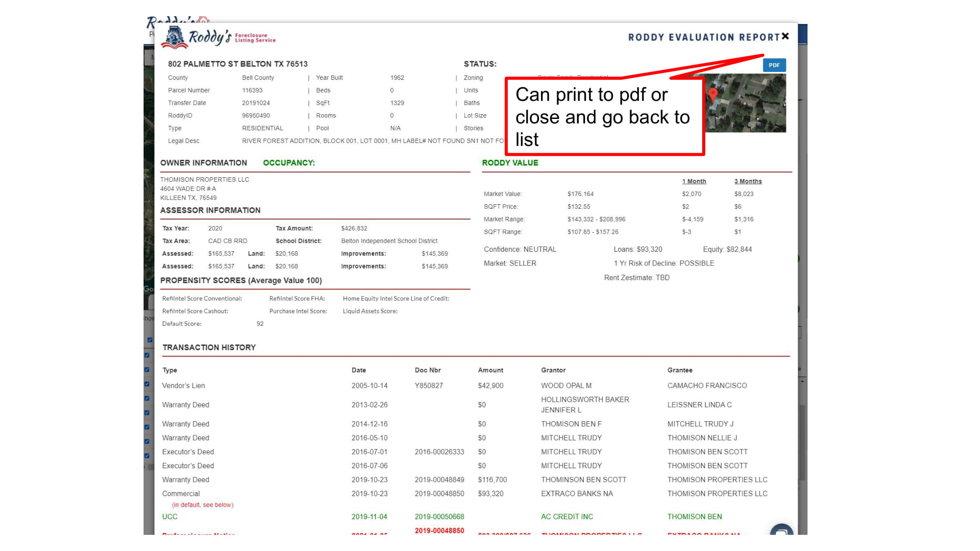Select the 1 Month market value $2,070
The image size is (980, 551).
tap(691, 194)
